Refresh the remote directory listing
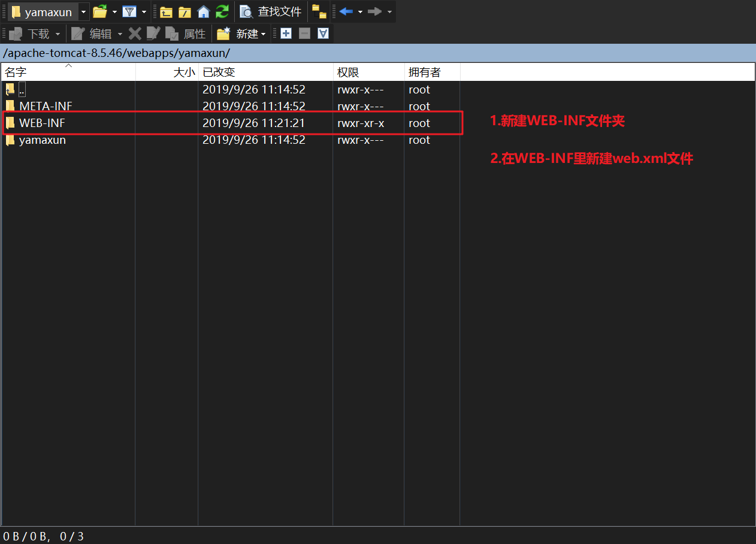The width and height of the screenshot is (756, 544). tap(222, 11)
